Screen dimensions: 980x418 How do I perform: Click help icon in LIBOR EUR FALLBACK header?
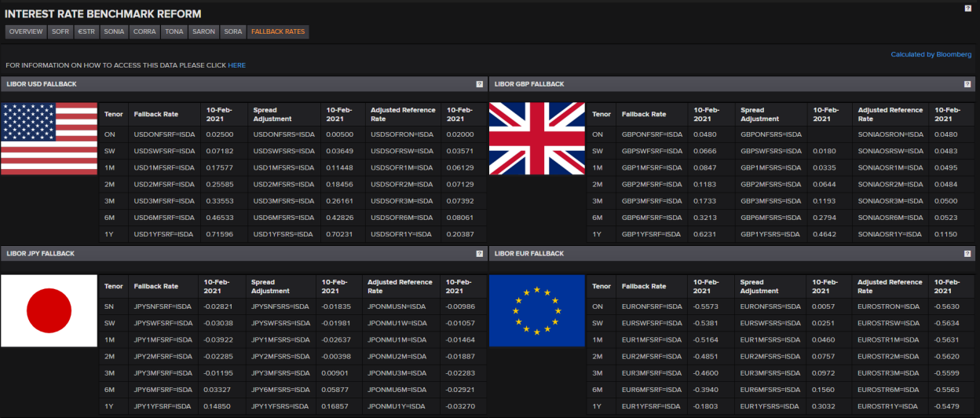[x=967, y=254]
